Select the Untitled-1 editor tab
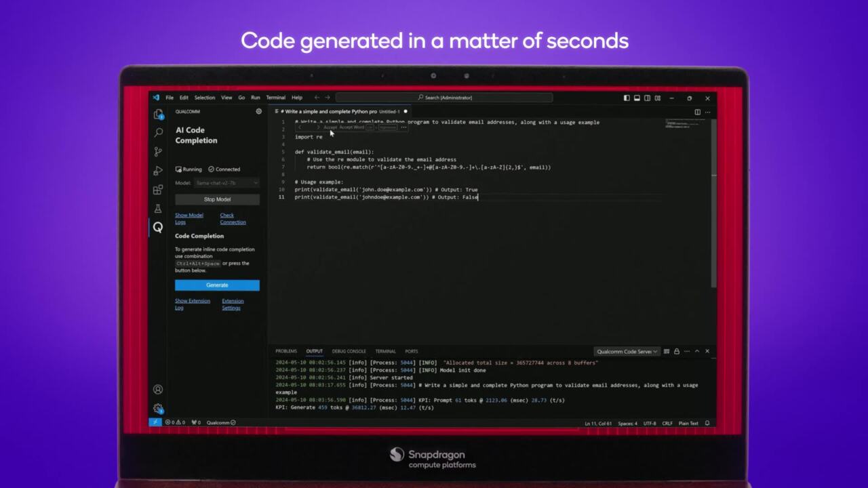 pyautogui.click(x=340, y=112)
